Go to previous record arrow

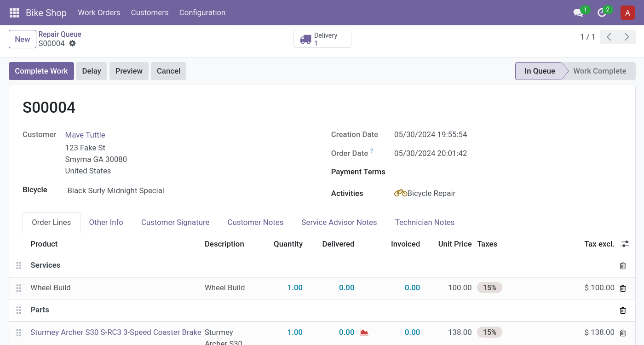[609, 37]
